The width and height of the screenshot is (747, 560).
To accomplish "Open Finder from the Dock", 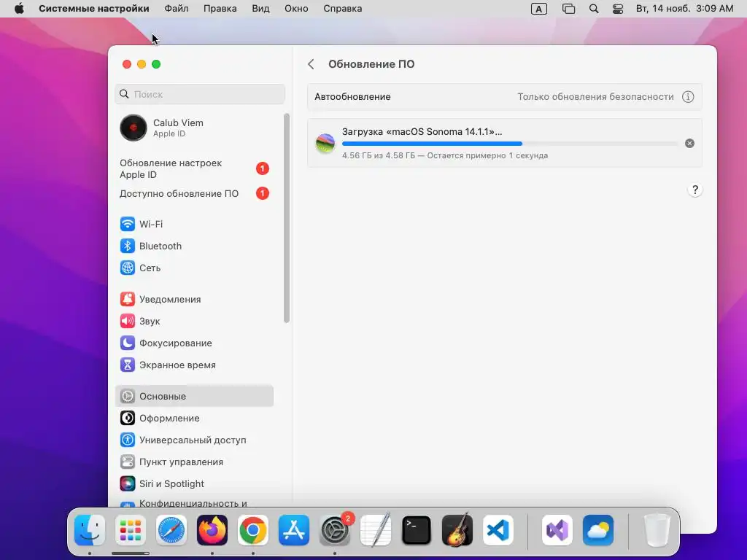I will point(90,530).
